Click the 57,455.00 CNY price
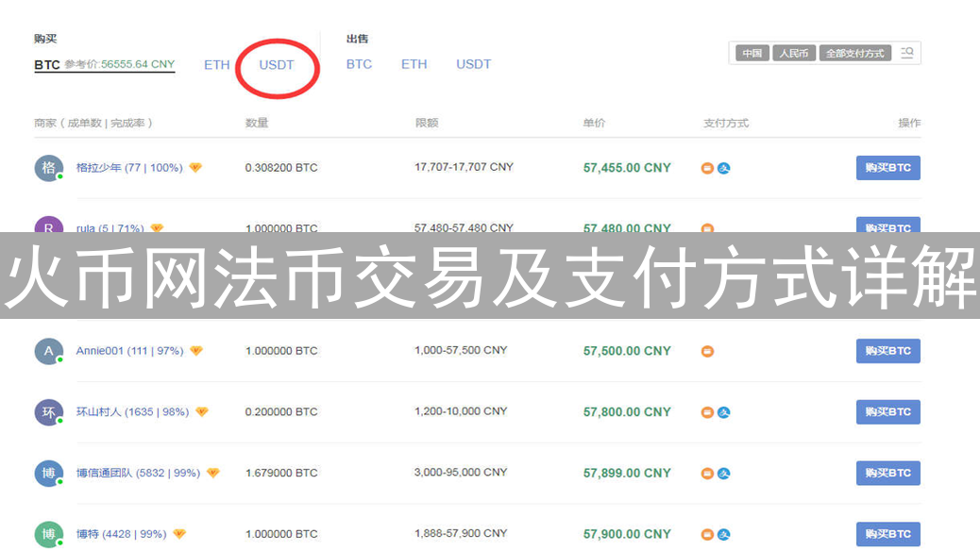The height and width of the screenshot is (551, 980). point(627,167)
